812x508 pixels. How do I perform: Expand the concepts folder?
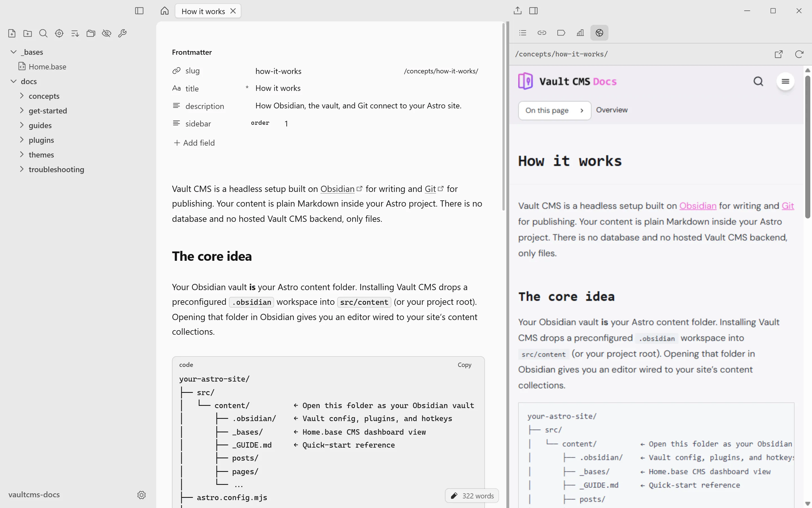[x=22, y=95]
